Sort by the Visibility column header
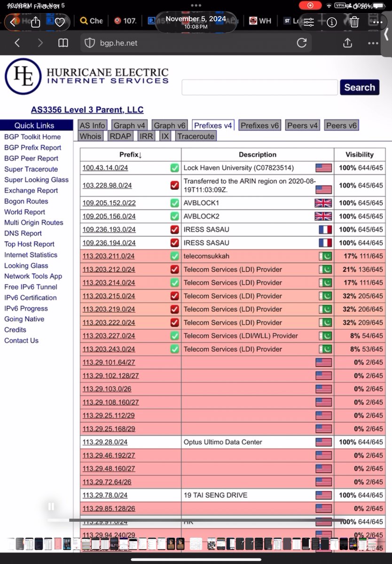 coord(360,155)
